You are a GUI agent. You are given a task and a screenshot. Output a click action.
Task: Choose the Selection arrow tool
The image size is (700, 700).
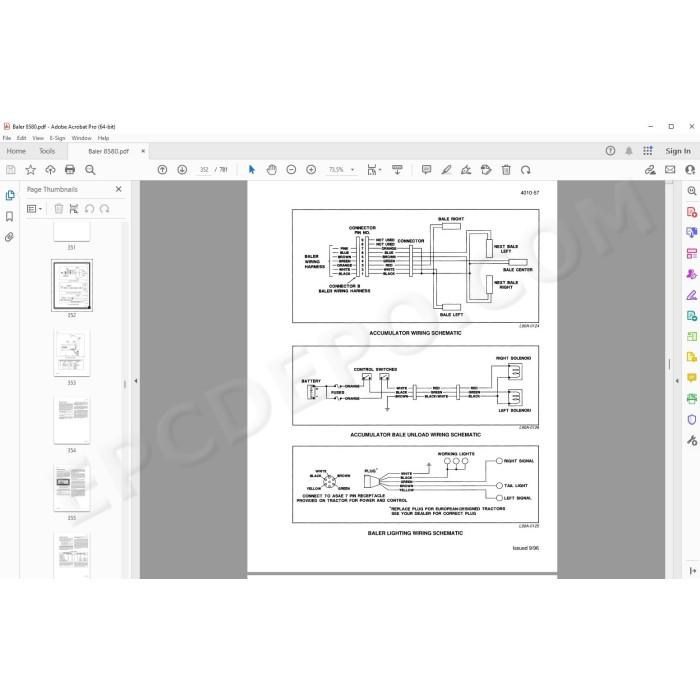pyautogui.click(x=252, y=170)
